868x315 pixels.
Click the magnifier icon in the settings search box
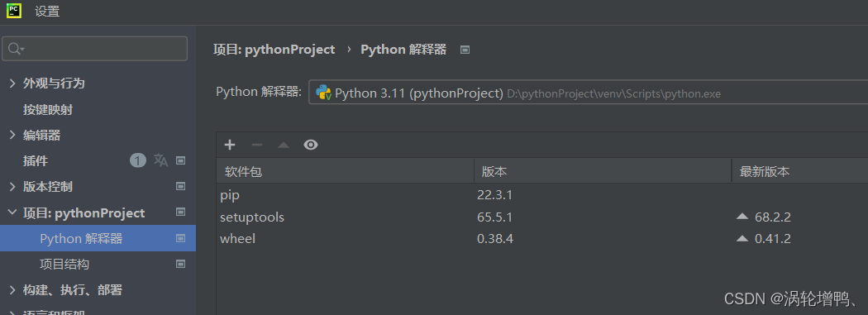pyautogui.click(x=15, y=49)
